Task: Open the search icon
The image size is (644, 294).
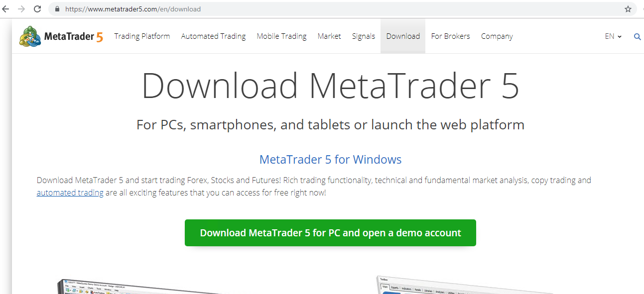Action: pos(637,36)
